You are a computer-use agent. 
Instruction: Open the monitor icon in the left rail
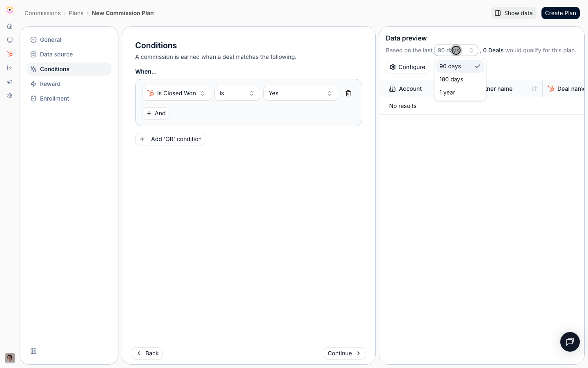pyautogui.click(x=10, y=40)
